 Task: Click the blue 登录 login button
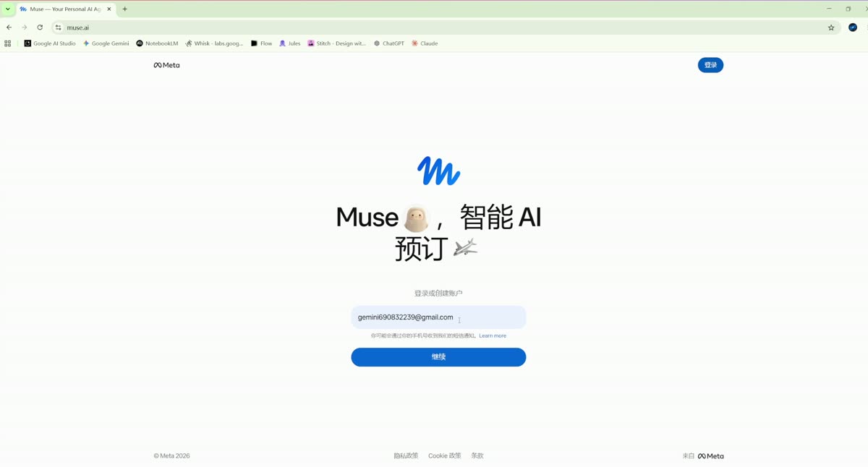710,65
